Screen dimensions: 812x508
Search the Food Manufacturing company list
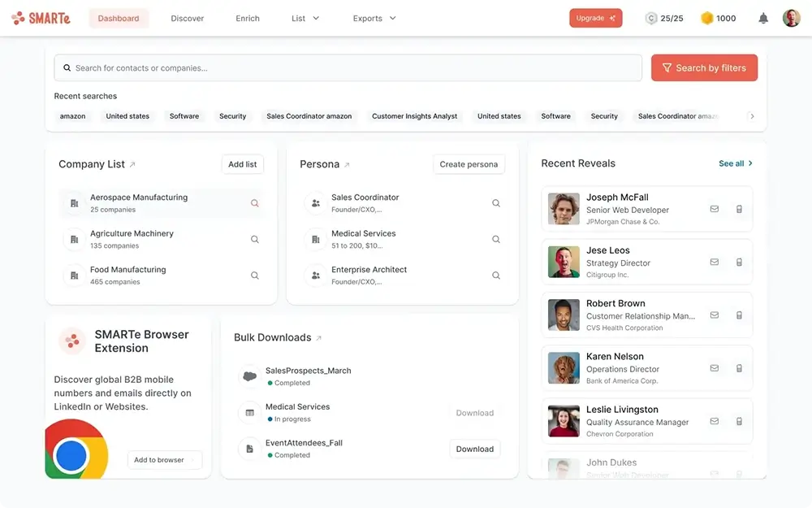point(254,276)
